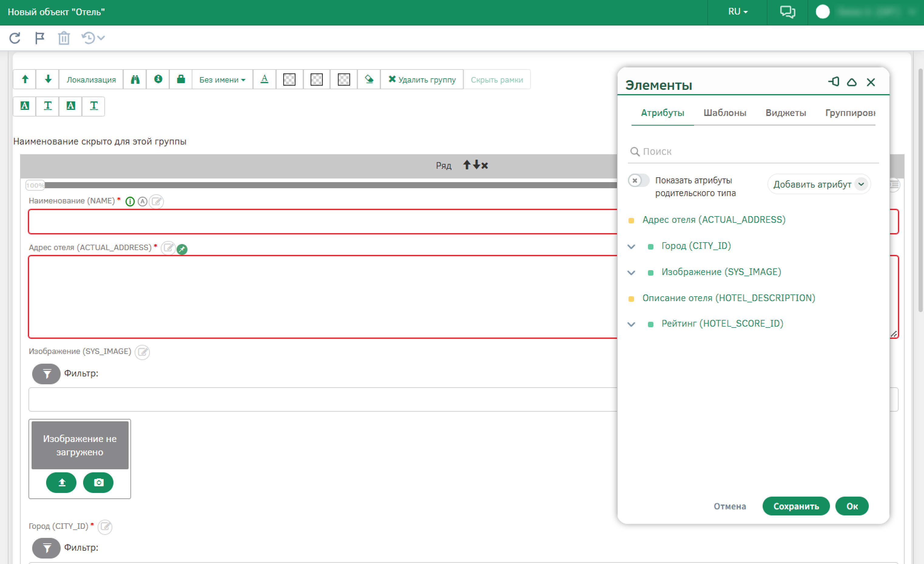Click the flag icon in the top toolbar
924x564 pixels.
point(39,38)
